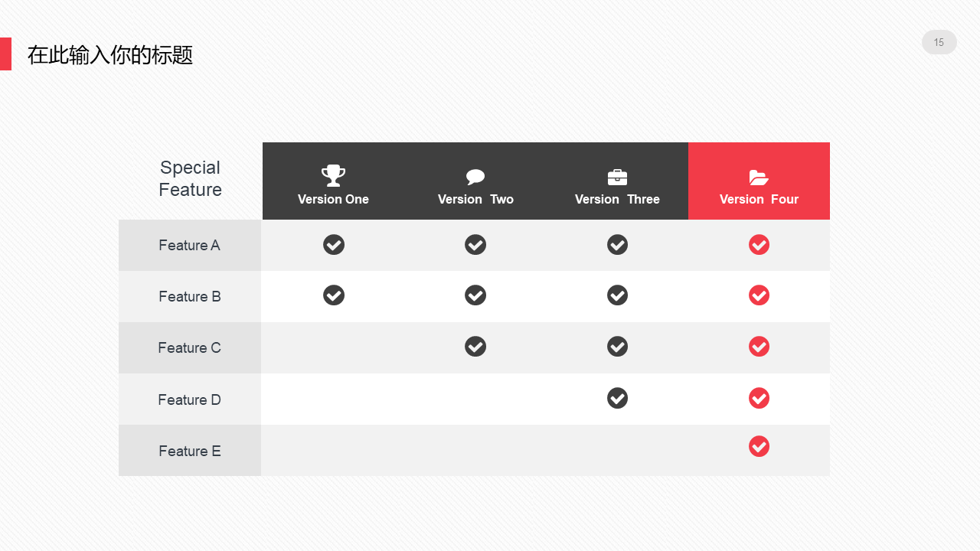Click the speech bubble icon above Version Two
The image size is (980, 551).
(475, 177)
